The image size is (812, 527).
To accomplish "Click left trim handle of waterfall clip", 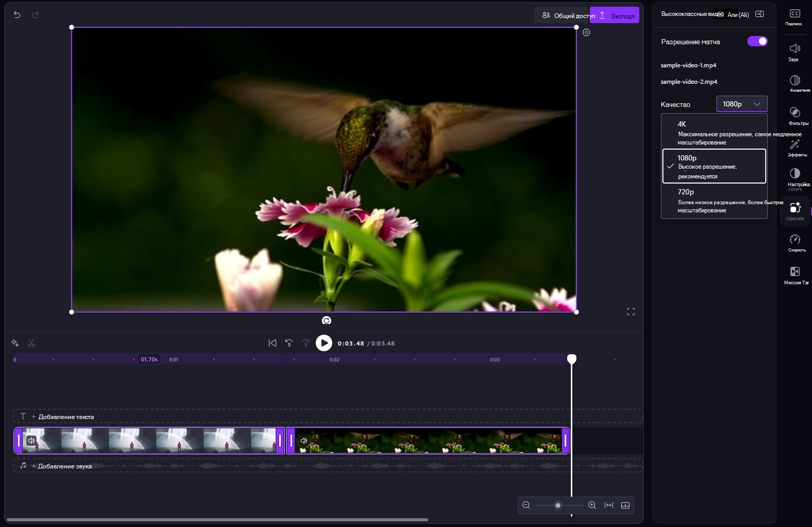I will click(19, 441).
